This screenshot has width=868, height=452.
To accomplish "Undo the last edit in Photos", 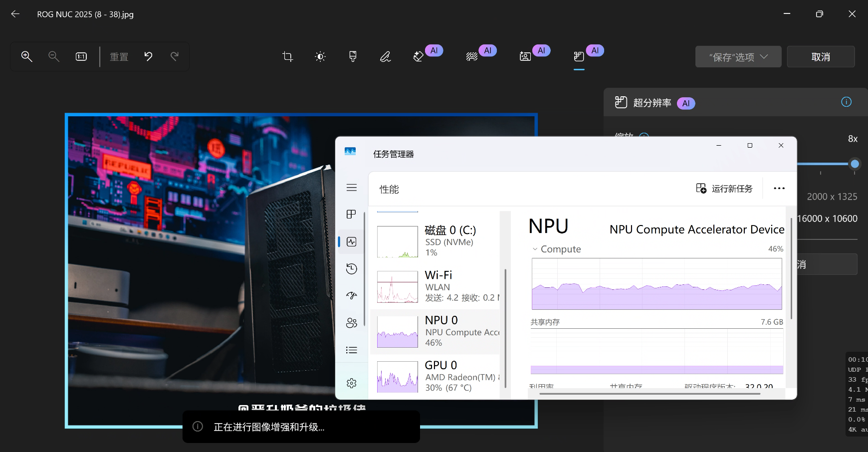I will pos(148,56).
